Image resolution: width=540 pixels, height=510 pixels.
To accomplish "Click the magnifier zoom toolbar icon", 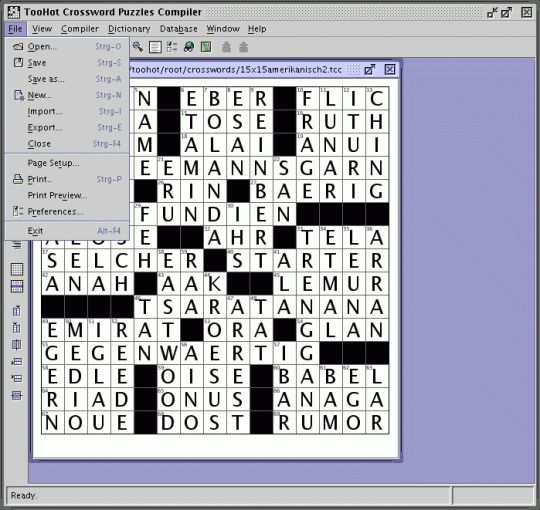I will 138,46.
